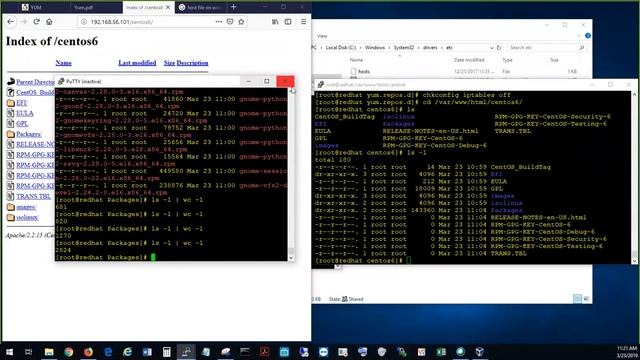Switch to the 'host file on w...' tab
Screen dimensions: 640x360
pos(200,7)
